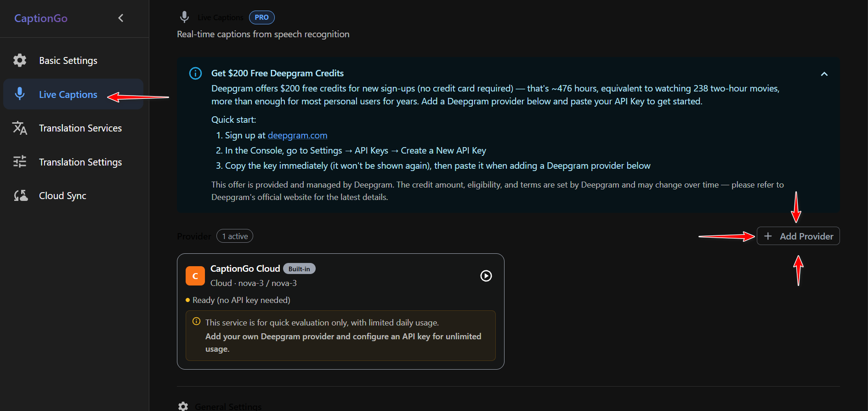Image resolution: width=868 pixels, height=411 pixels.
Task: Click the 'Quick start:' label
Action: pos(233,120)
